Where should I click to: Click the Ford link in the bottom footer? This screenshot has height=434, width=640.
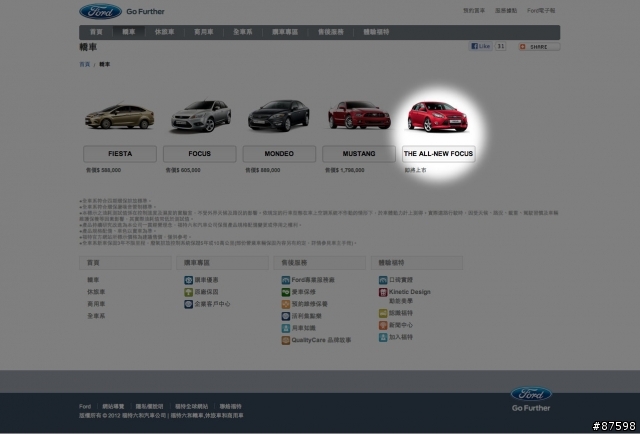coord(85,407)
